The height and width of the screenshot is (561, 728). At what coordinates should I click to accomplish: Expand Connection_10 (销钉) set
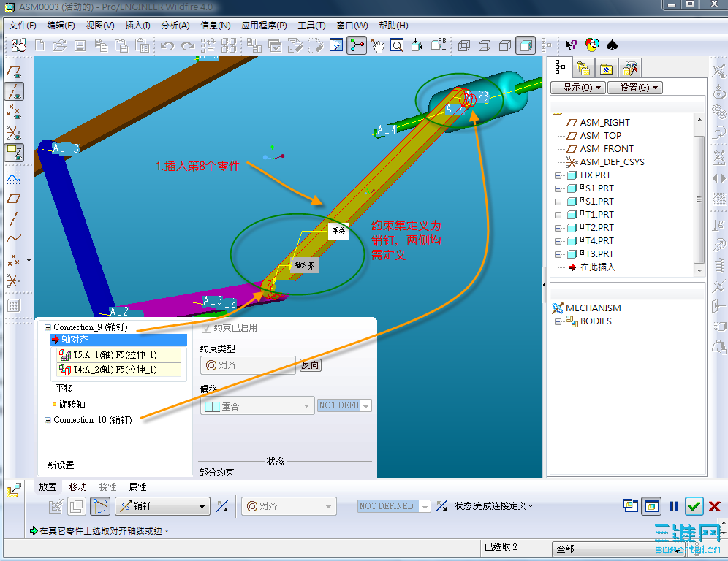click(x=48, y=421)
